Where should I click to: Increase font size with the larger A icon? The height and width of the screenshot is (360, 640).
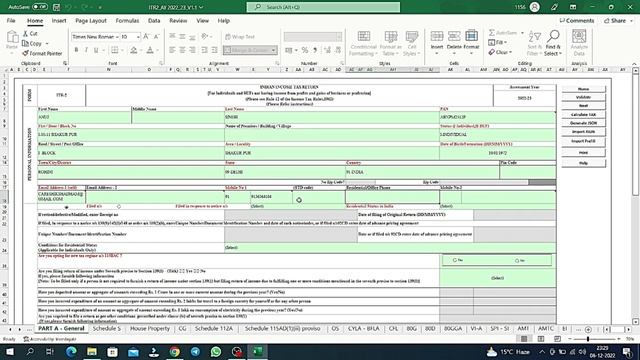point(146,37)
